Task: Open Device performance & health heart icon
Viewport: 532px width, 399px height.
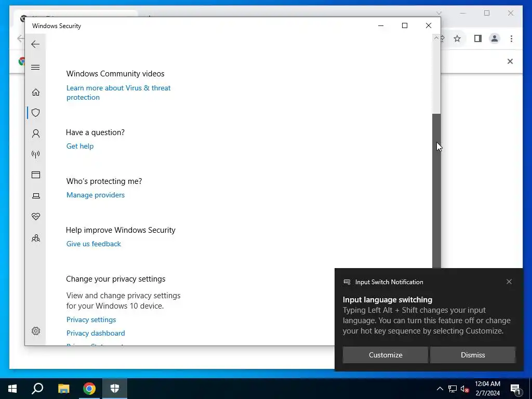Action: click(x=36, y=217)
